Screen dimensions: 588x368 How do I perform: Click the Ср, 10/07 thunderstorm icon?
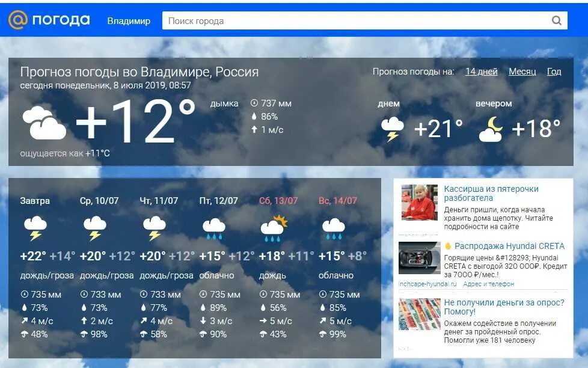[x=95, y=228]
